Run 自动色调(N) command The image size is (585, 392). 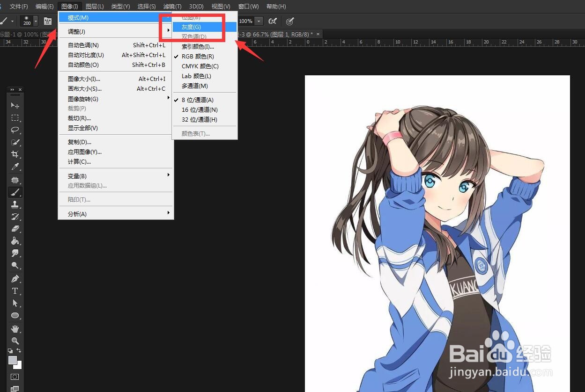(116, 45)
